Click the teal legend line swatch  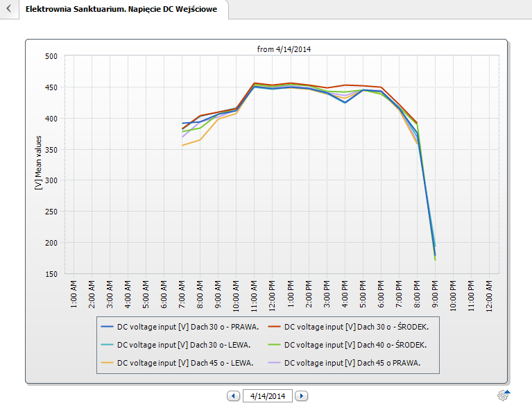point(107,345)
